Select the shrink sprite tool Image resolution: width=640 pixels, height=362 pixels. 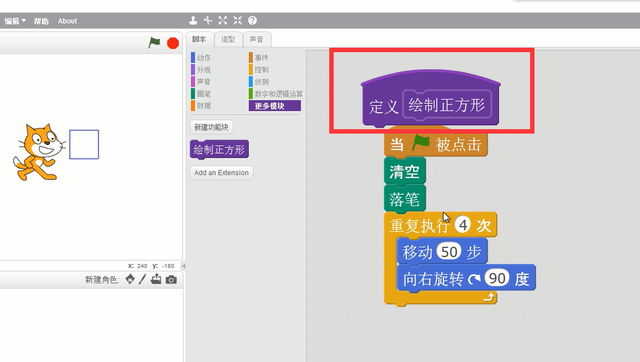point(238,20)
